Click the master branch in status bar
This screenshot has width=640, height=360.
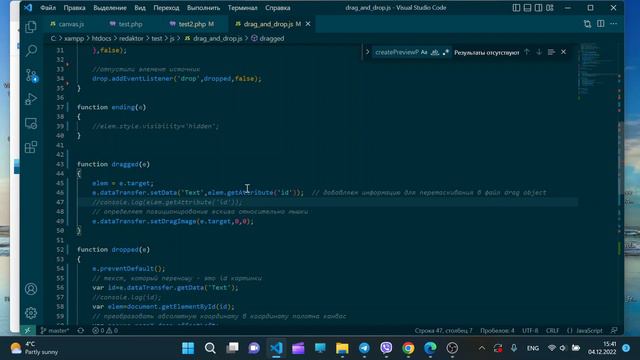click(55, 330)
